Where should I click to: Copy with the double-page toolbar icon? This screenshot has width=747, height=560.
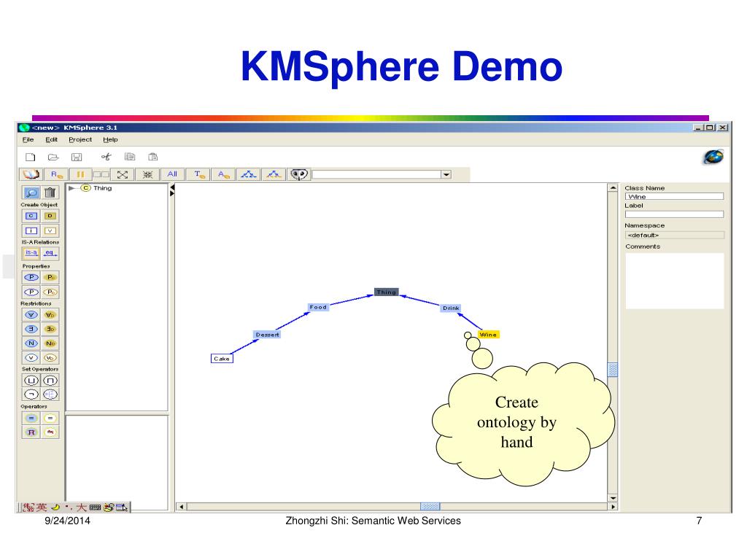click(130, 157)
